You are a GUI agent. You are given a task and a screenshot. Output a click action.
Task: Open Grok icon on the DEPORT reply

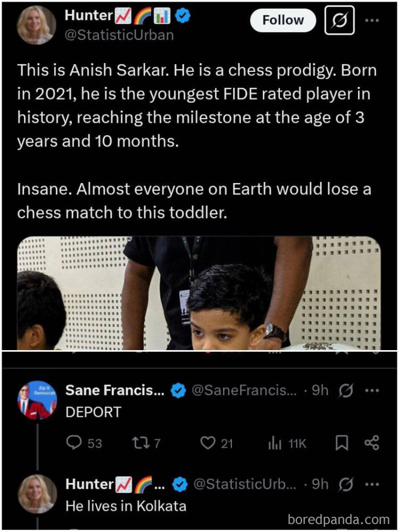tap(345, 391)
